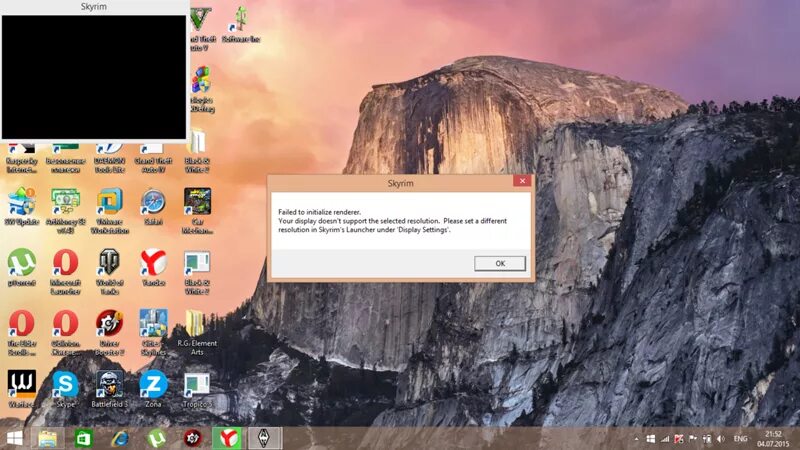Open the Safari desktop shortcut
The height and width of the screenshot is (450, 800).
pyautogui.click(x=153, y=207)
